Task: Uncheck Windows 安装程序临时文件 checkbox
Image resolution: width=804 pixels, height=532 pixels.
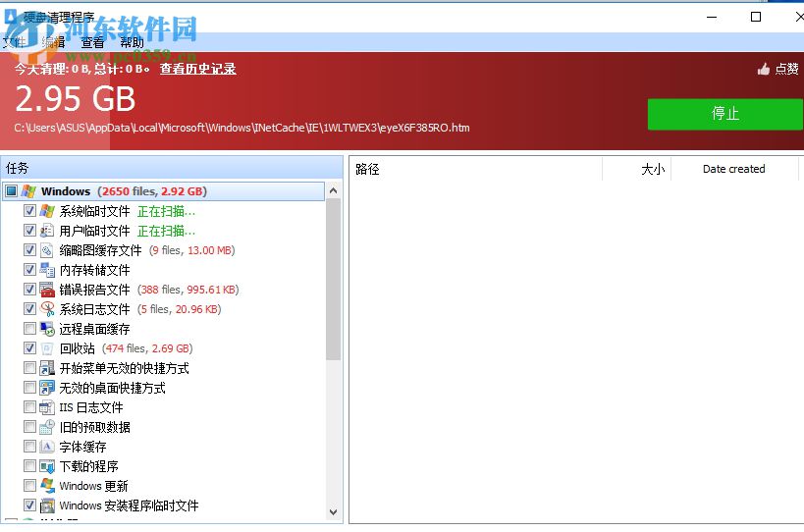Action: click(29, 505)
